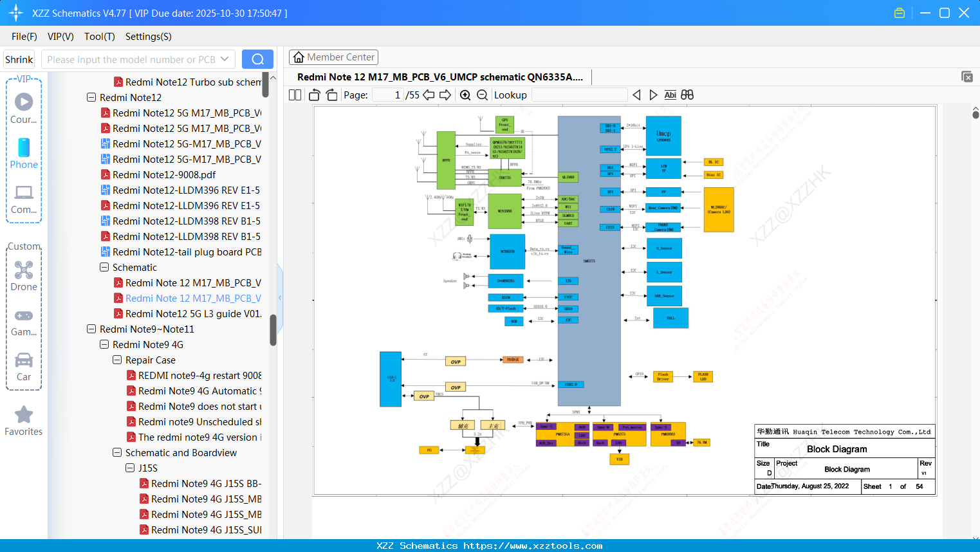Open the Tool(T) menu

100,37
